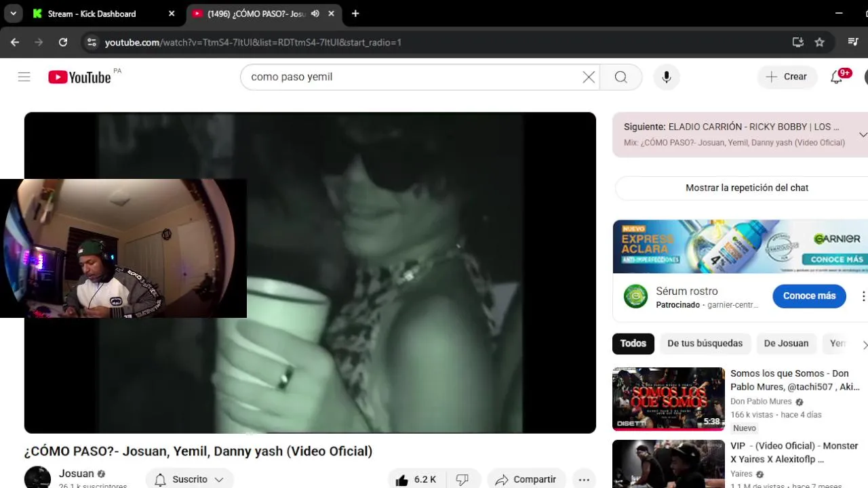Open the Josuan channel name link
Viewport: 868px width, 488px height.
pyautogui.click(x=76, y=474)
